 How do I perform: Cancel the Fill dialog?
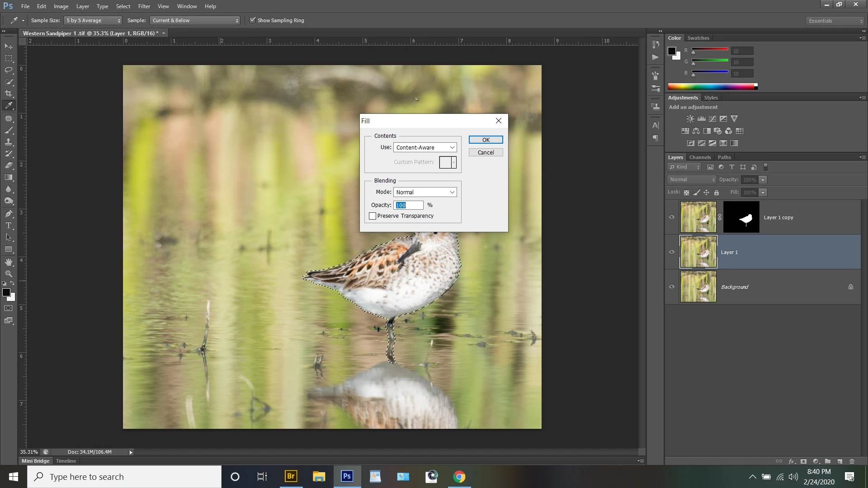point(486,153)
